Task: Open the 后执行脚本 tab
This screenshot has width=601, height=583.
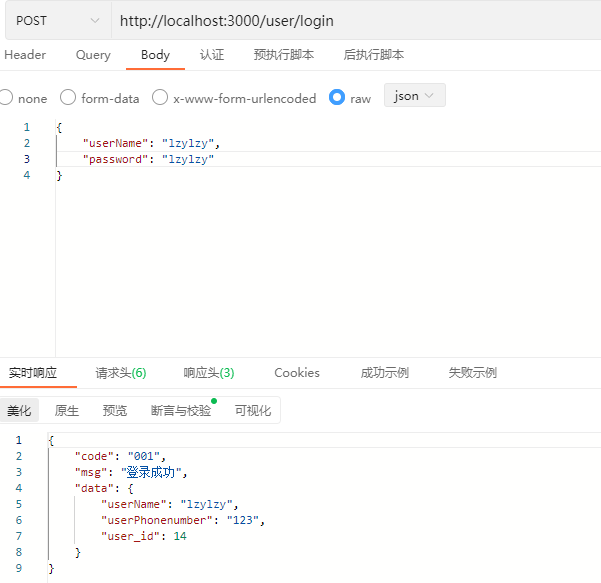Action: 374,55
